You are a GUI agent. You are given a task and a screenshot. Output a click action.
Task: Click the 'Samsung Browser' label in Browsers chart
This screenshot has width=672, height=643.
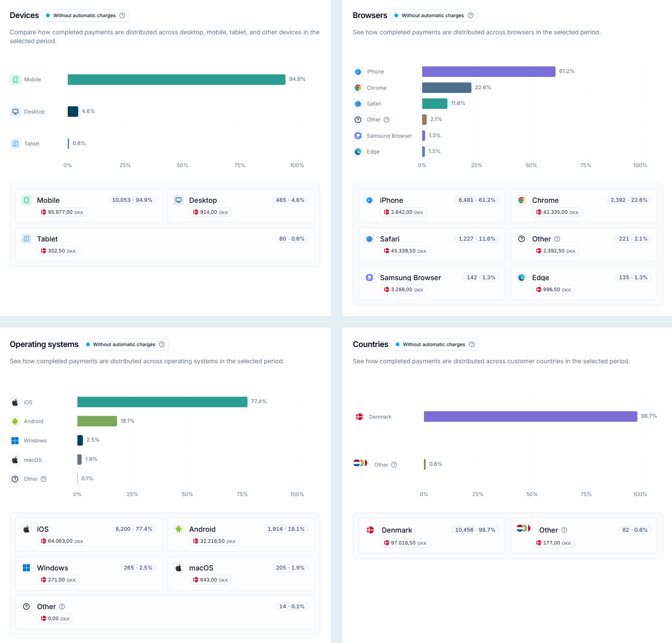tap(389, 136)
